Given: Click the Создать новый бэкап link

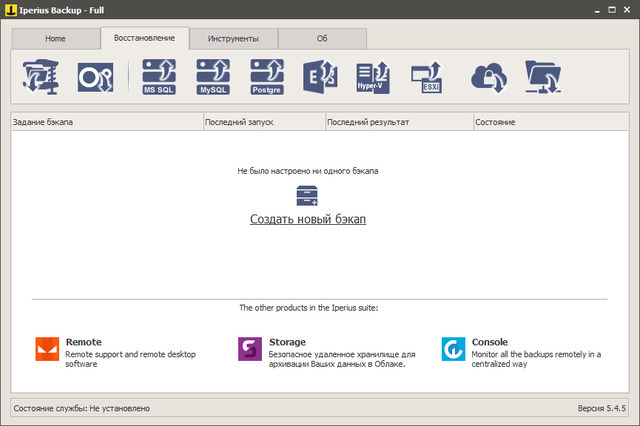Looking at the screenshot, I should tap(308, 219).
